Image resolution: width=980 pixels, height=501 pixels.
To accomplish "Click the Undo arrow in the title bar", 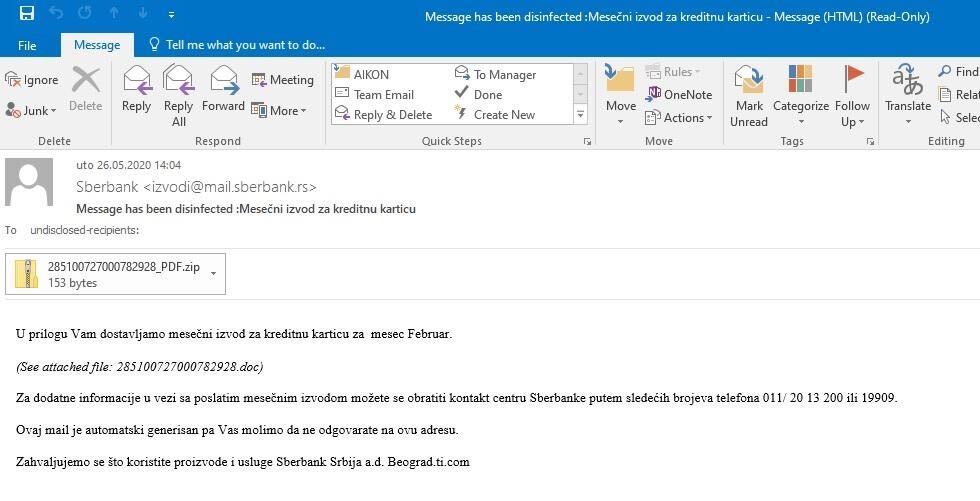I will click(56, 13).
